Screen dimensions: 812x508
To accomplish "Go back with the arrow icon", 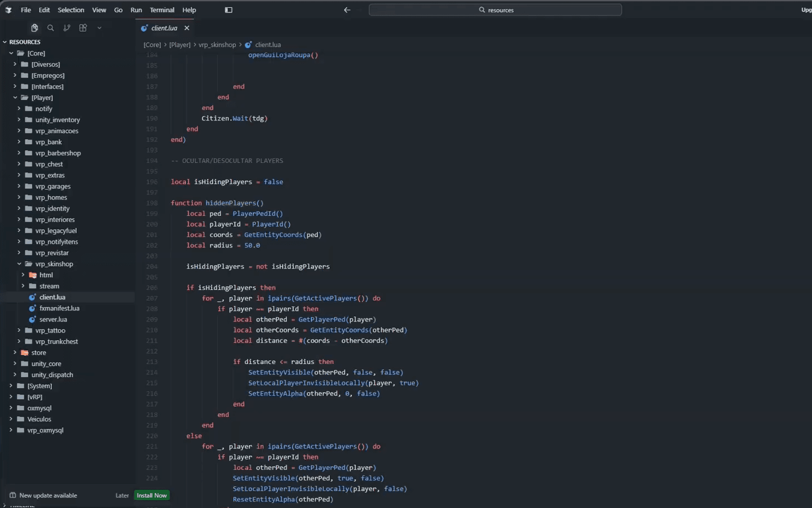I will point(347,10).
